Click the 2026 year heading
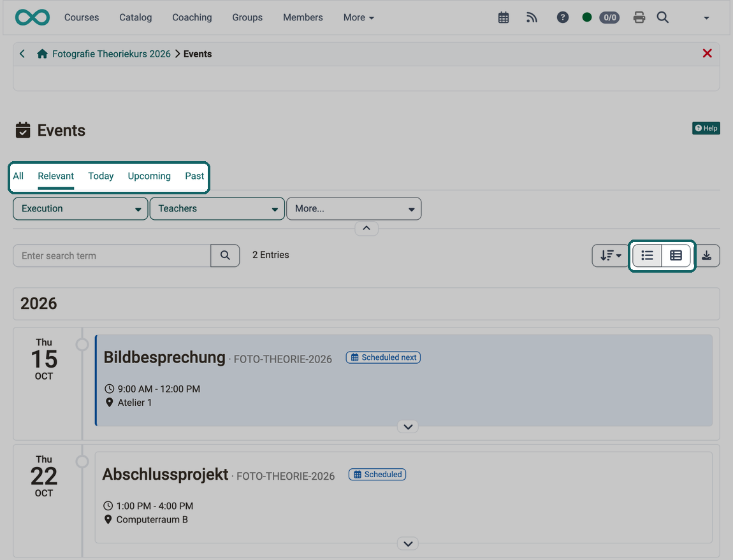The image size is (733, 560). 39,303
